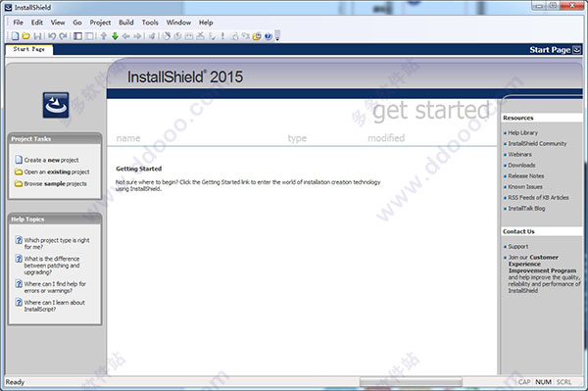588x391 pixels.
Task: Click the SCRL indicator in status bar
Action: point(564,382)
